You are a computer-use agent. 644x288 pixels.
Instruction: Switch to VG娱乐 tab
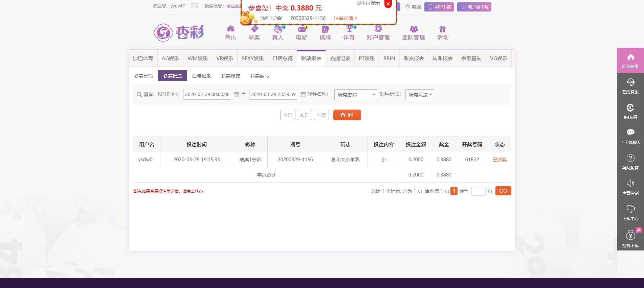pyautogui.click(x=499, y=58)
